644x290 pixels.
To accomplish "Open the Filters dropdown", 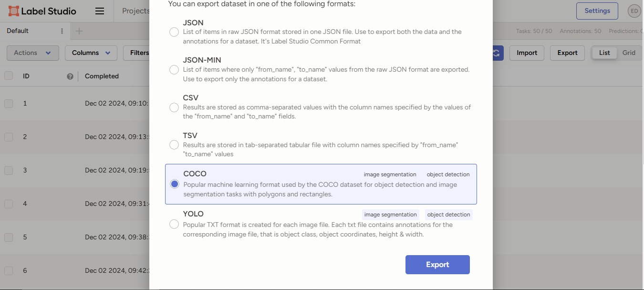I will pos(137,53).
